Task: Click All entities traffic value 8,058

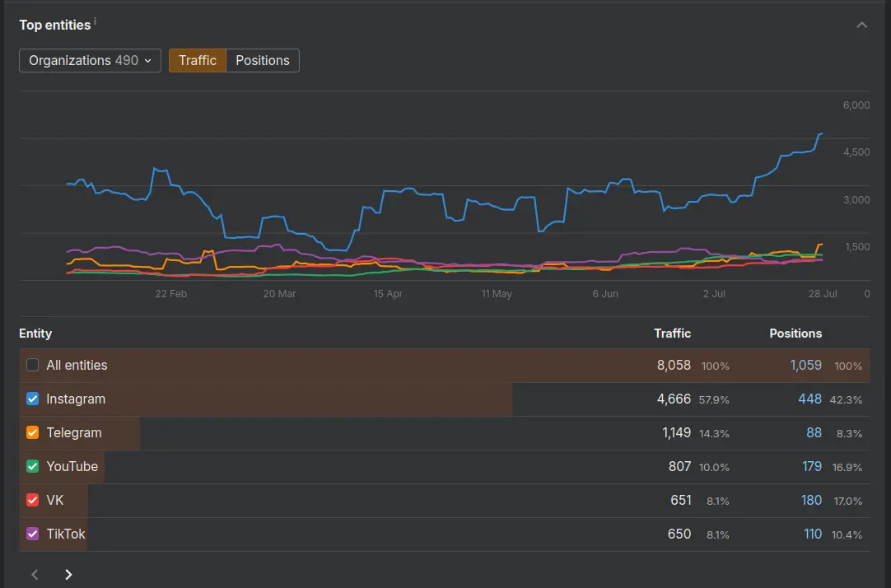Action: [674, 365]
